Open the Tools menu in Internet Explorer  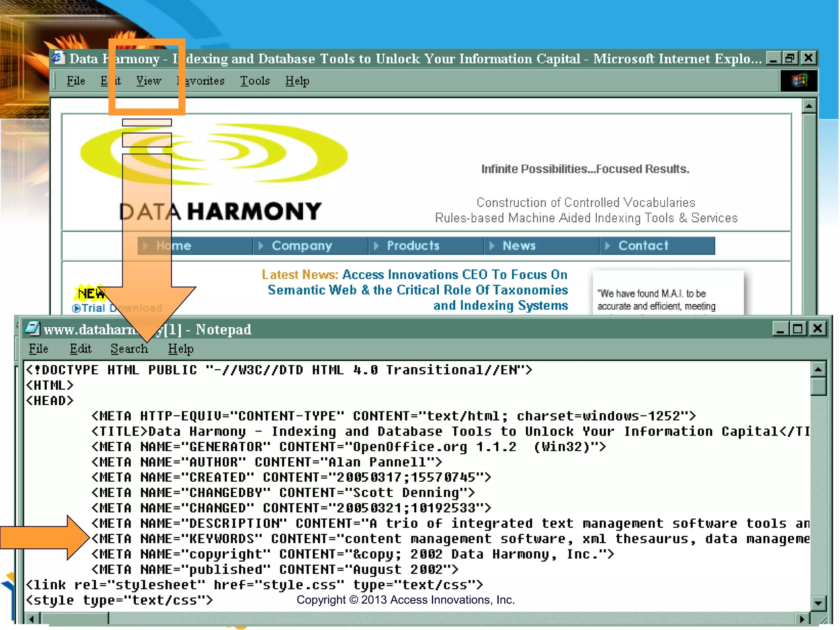coord(255,81)
